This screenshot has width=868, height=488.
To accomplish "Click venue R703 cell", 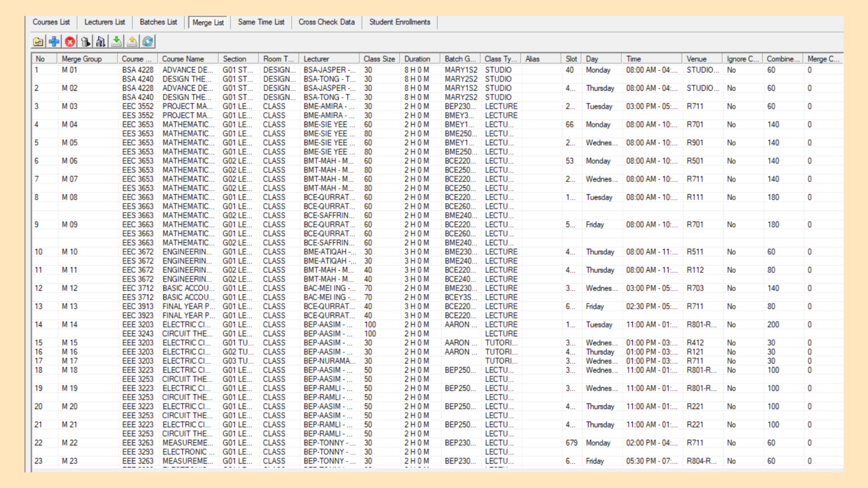I will click(695, 288).
